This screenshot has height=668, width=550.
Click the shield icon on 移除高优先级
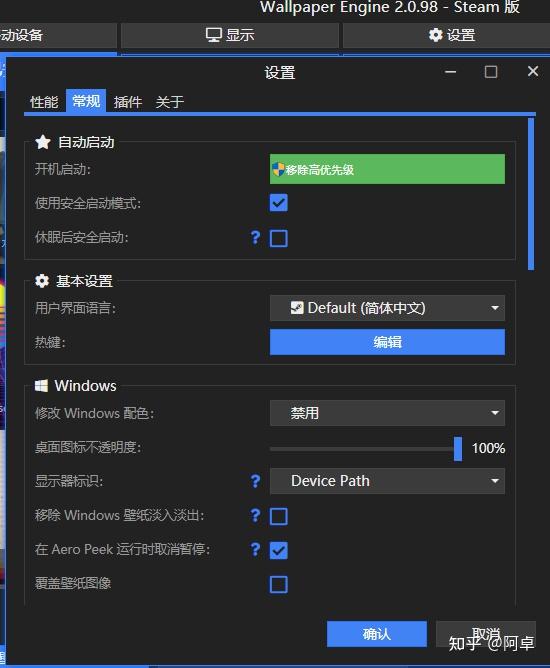pyautogui.click(x=278, y=170)
